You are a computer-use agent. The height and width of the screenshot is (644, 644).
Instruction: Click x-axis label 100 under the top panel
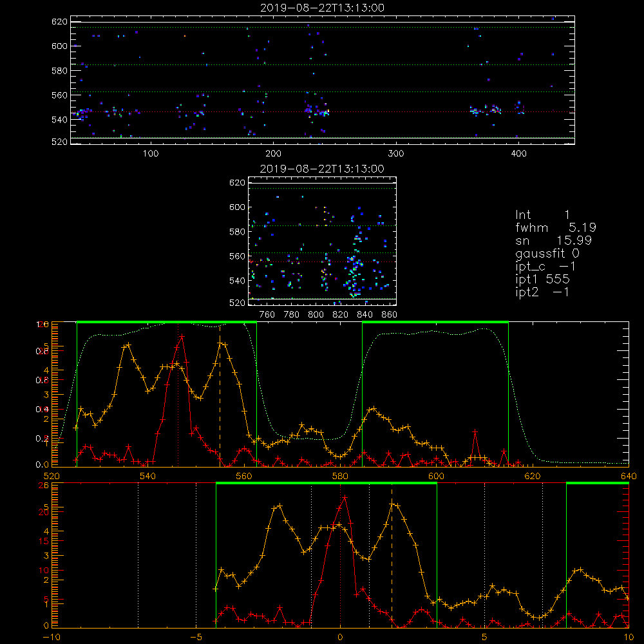coord(151,154)
